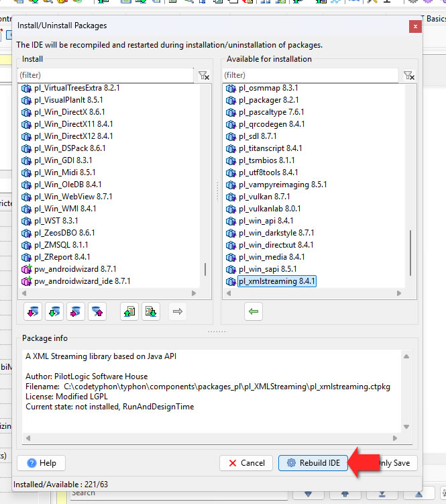Click the package-stack icon with purple up arrow
This screenshot has width=446, height=504.
pos(98,311)
